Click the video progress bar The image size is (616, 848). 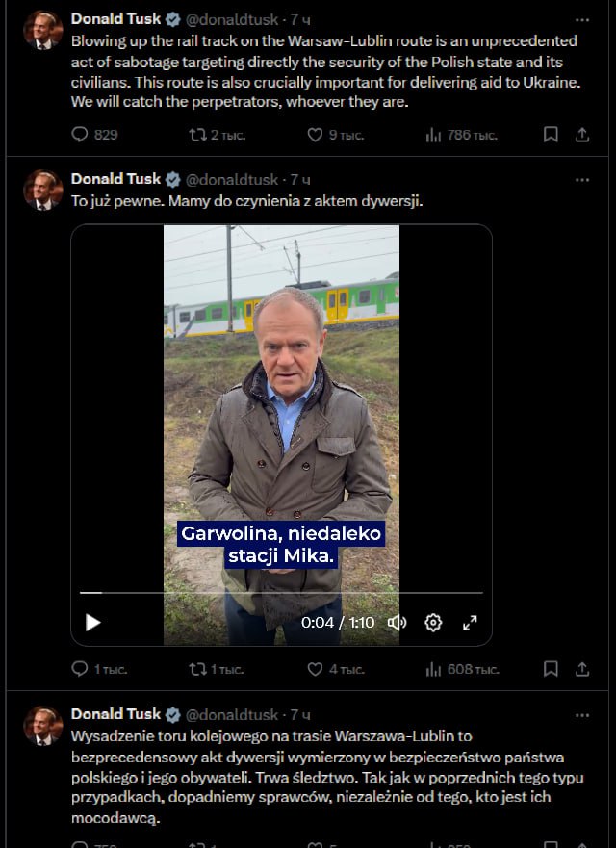point(279,588)
